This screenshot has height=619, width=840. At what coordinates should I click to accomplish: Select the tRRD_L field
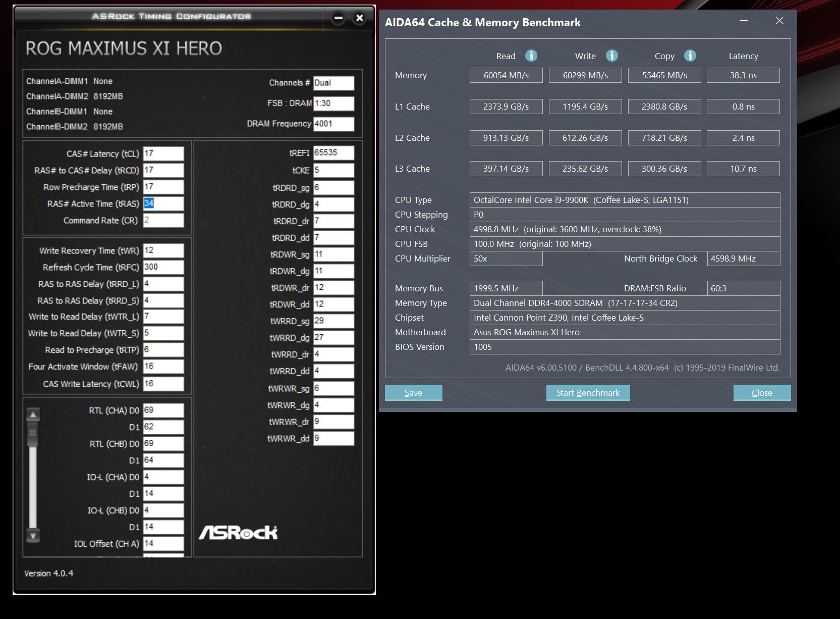coord(163,284)
